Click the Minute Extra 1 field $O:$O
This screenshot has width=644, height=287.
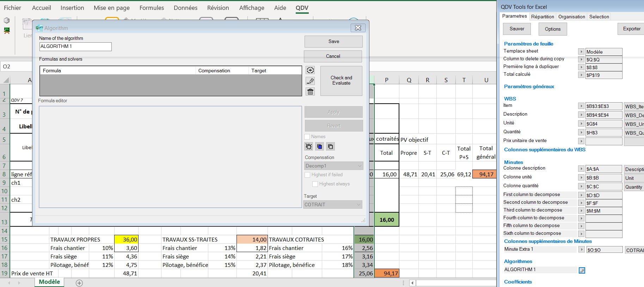[x=605, y=250]
